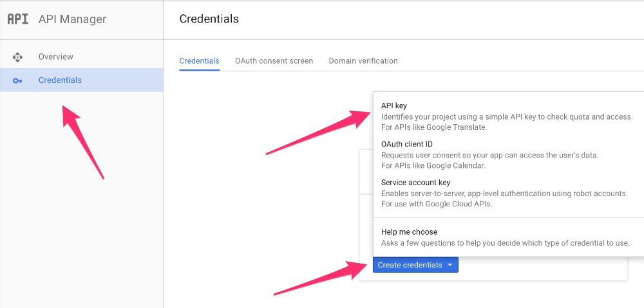Click the Create credentials button label
This screenshot has width=644, height=308.
(410, 265)
